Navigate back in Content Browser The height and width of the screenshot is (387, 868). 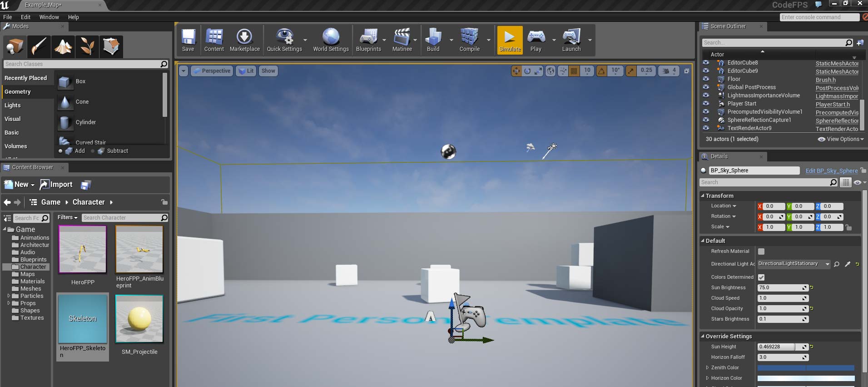pos(7,202)
